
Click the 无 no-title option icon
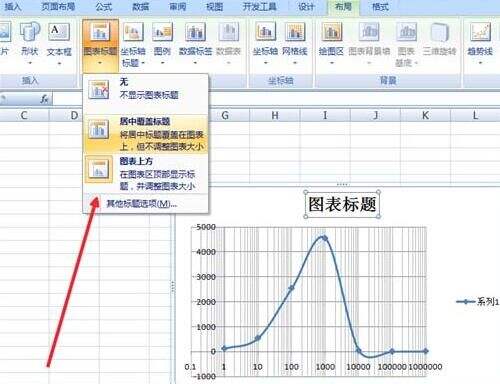point(98,89)
